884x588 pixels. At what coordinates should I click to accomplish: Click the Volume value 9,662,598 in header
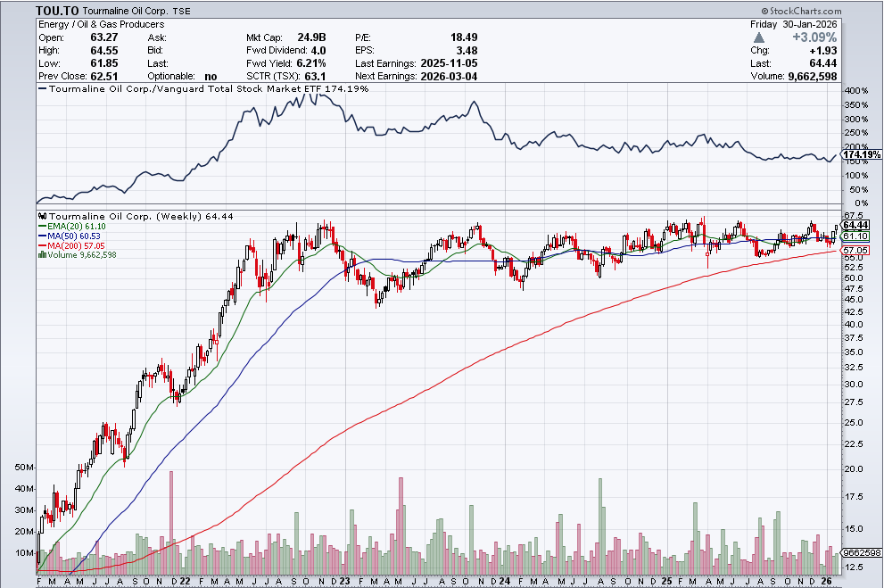tap(813, 76)
